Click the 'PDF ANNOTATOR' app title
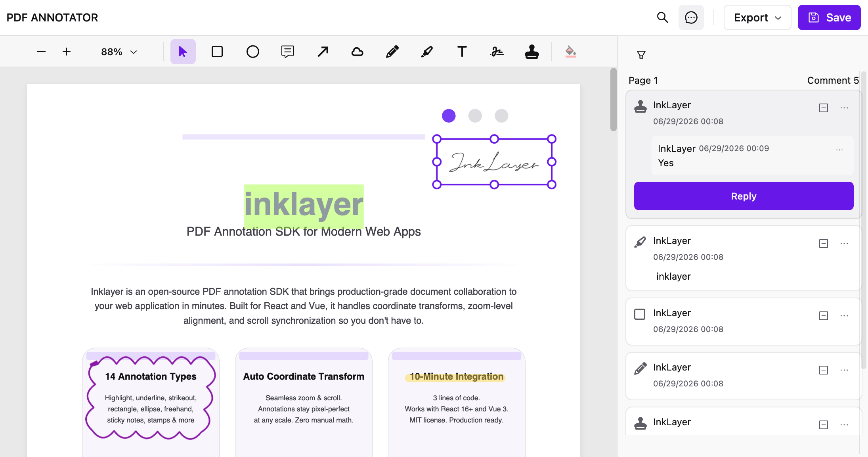This screenshot has width=868, height=457. [52, 17]
